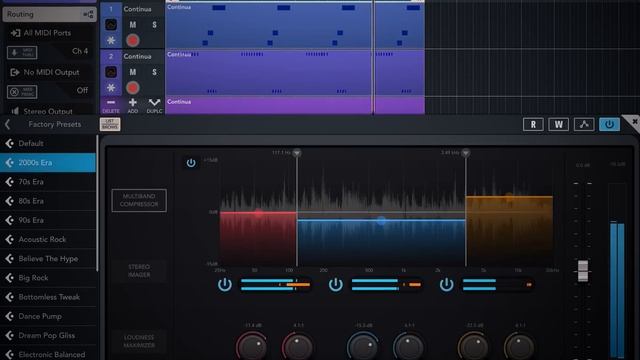The image size is (640, 360).
Task: Toggle the list/browse view button
Action: point(110,124)
